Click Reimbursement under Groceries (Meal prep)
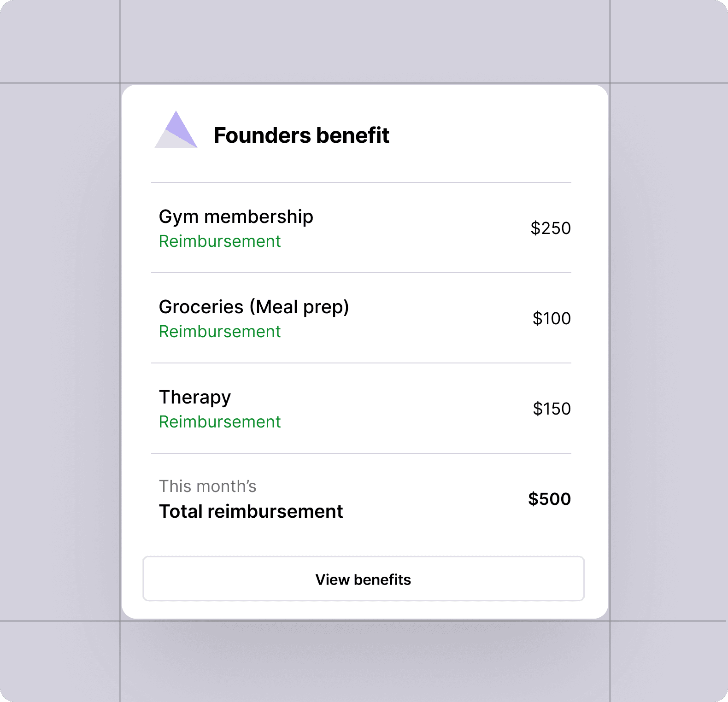This screenshot has width=728, height=702. pos(220,332)
